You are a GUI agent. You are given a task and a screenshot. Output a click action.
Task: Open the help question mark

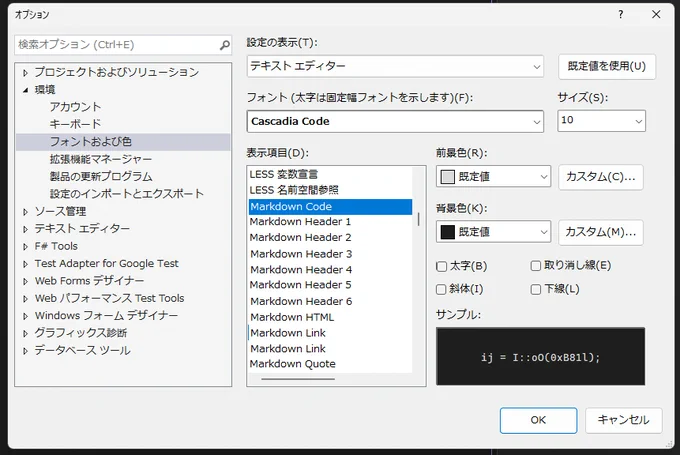tap(621, 14)
